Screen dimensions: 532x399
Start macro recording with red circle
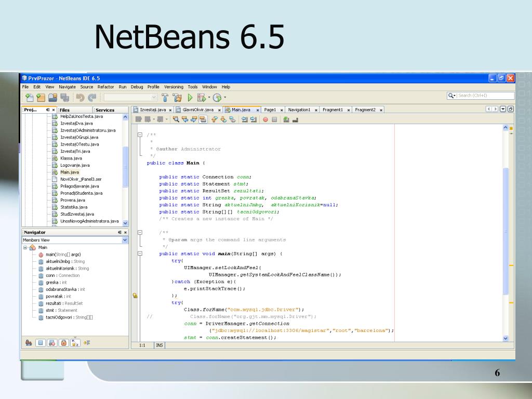(x=265, y=119)
